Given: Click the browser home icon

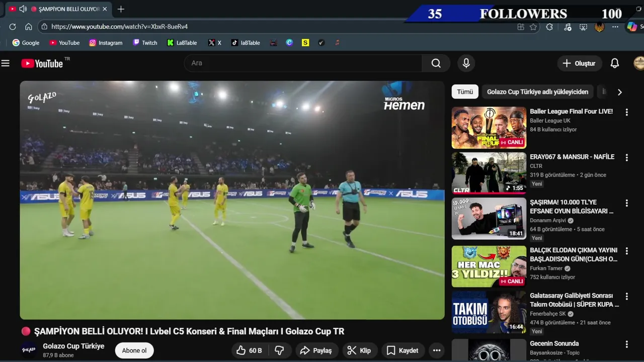Looking at the screenshot, I should [29, 27].
